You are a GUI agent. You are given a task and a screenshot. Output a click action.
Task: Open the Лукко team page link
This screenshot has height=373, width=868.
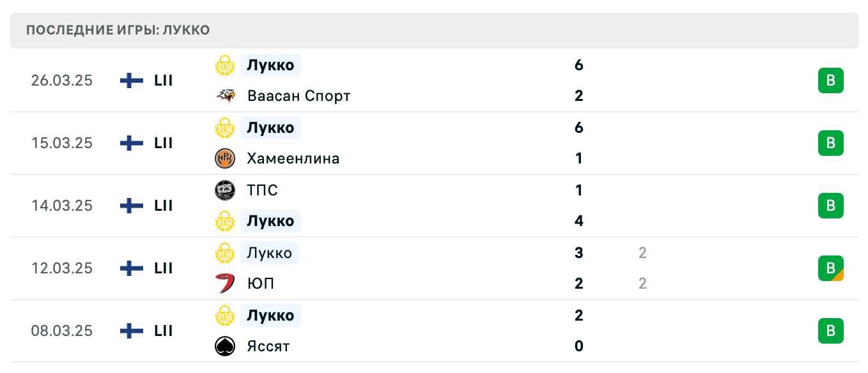point(268,65)
